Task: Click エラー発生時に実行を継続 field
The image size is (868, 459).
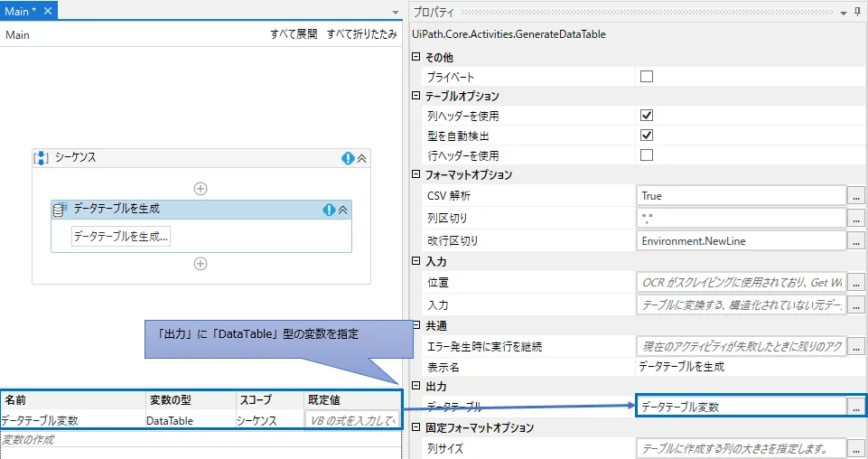Action: point(742,347)
